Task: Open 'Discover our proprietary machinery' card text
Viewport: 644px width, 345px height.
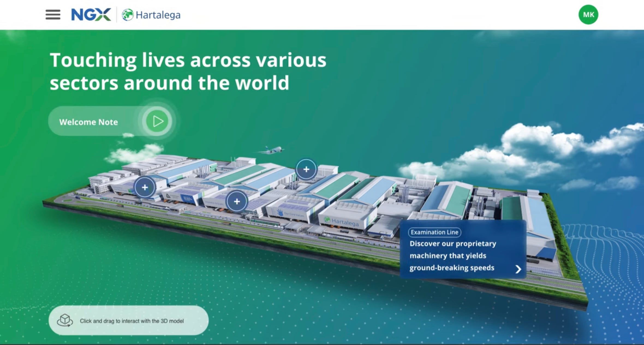Action: click(453, 256)
